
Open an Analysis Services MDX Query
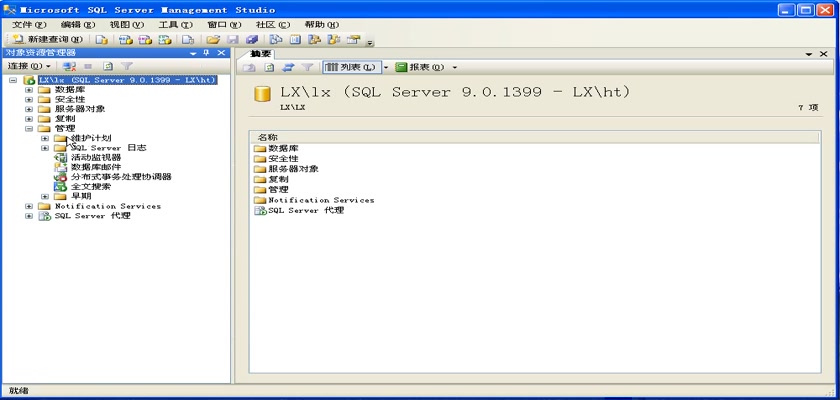pos(125,40)
